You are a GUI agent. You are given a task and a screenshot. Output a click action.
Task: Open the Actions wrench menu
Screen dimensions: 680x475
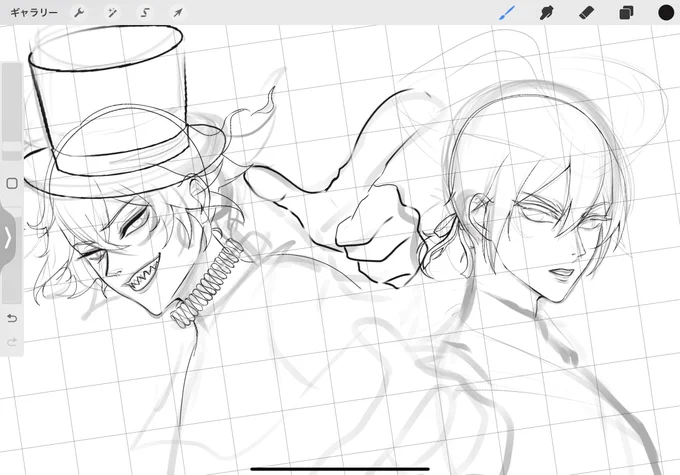click(x=79, y=13)
